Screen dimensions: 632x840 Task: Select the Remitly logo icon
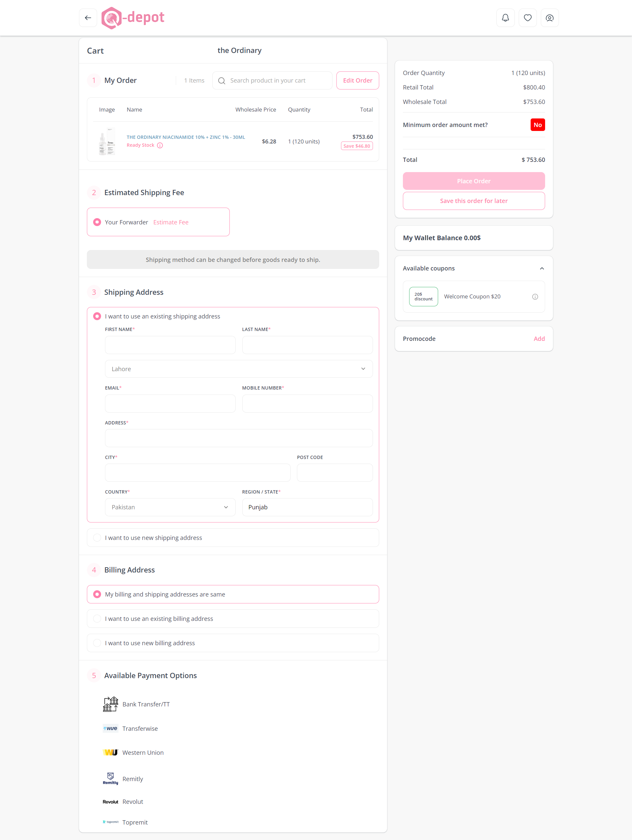click(x=110, y=778)
